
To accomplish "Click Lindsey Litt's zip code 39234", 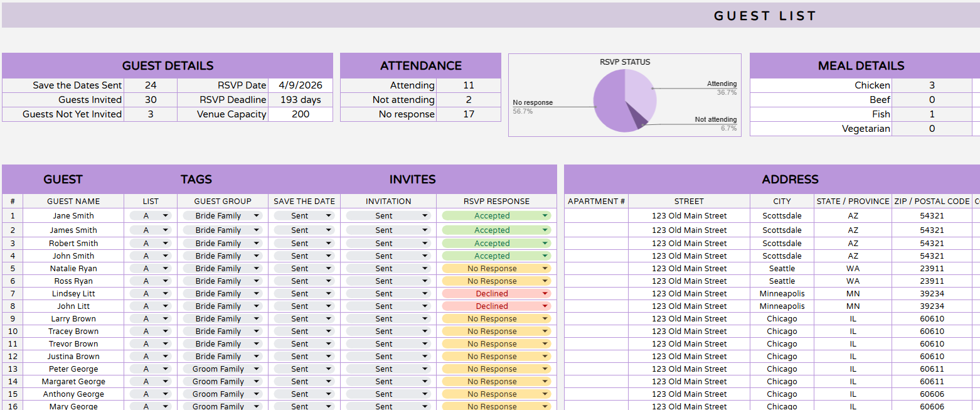I will (x=932, y=294).
